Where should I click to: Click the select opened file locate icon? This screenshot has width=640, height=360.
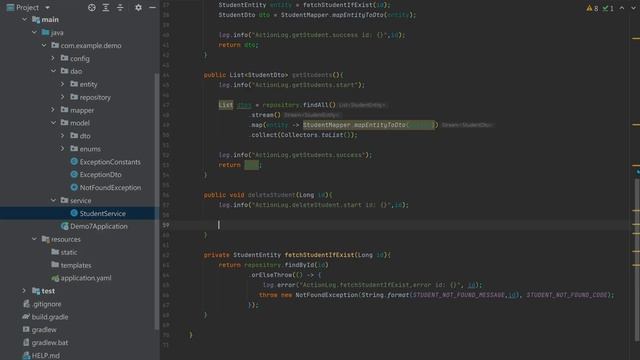click(x=92, y=7)
